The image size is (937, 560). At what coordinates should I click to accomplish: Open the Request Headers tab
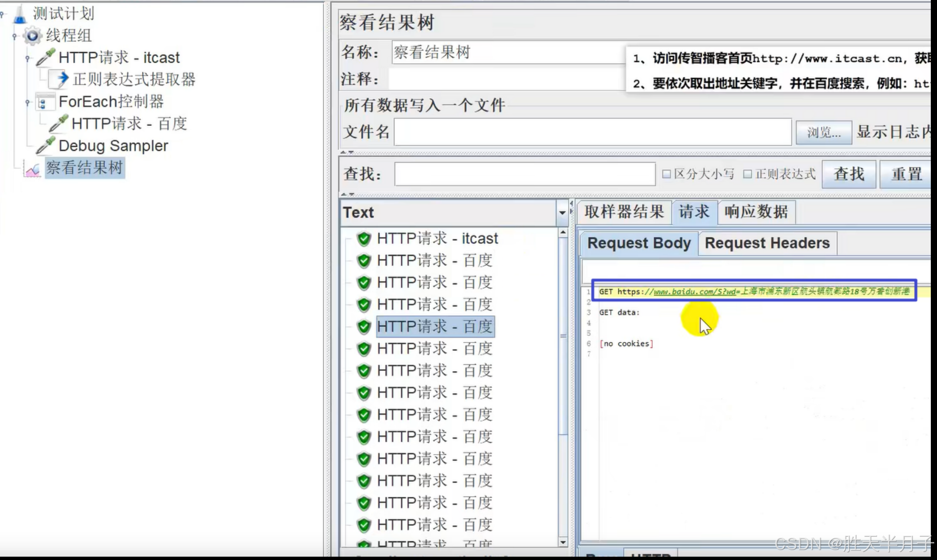[767, 243]
